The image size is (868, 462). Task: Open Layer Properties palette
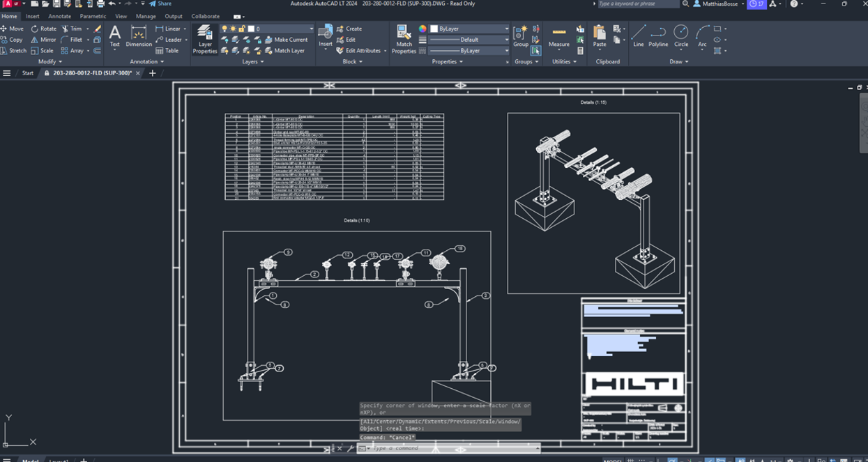(x=205, y=39)
